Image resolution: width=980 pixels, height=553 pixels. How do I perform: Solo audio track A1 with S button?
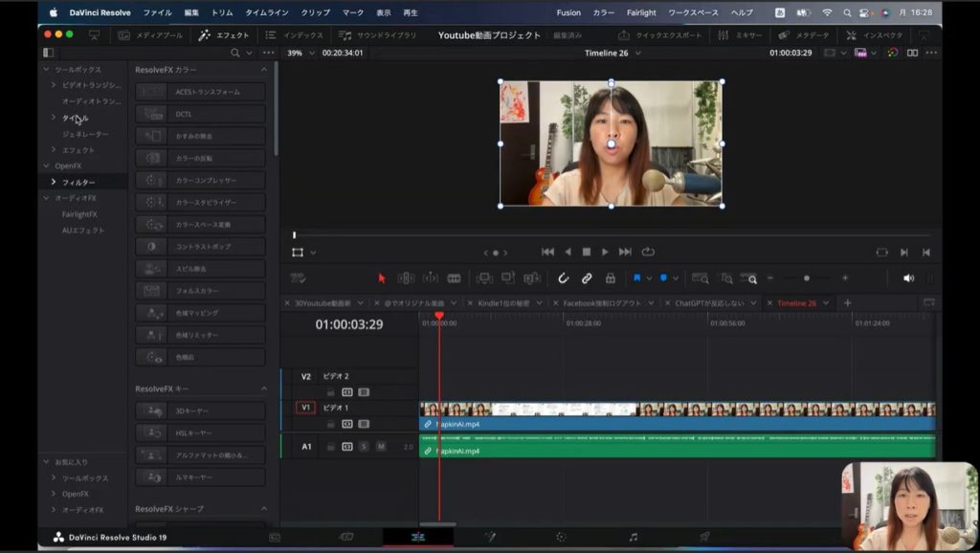[x=364, y=447]
